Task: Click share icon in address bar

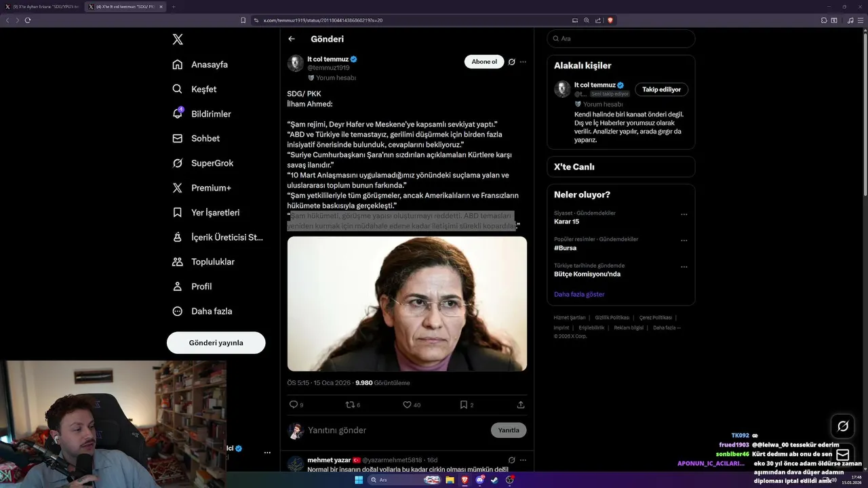Action: tap(597, 20)
